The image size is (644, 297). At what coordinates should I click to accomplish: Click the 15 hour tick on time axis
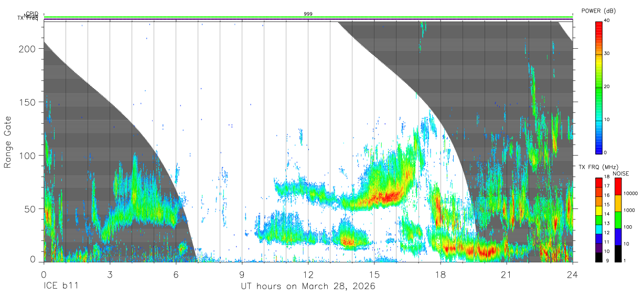[374, 274]
